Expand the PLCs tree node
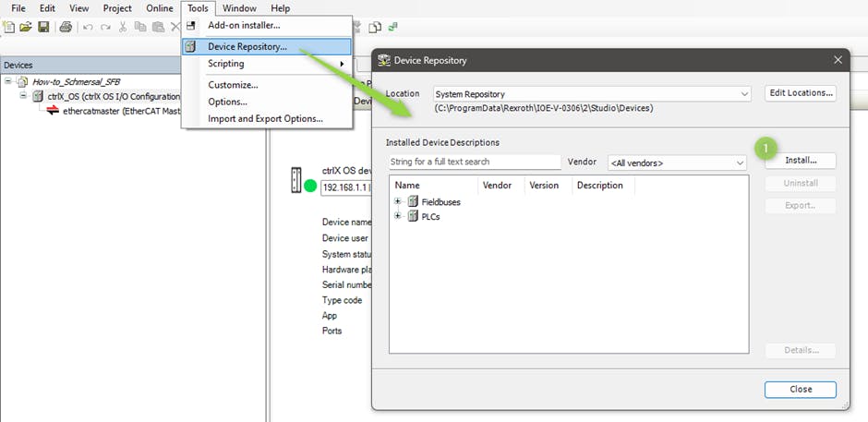868x422 pixels. click(398, 216)
